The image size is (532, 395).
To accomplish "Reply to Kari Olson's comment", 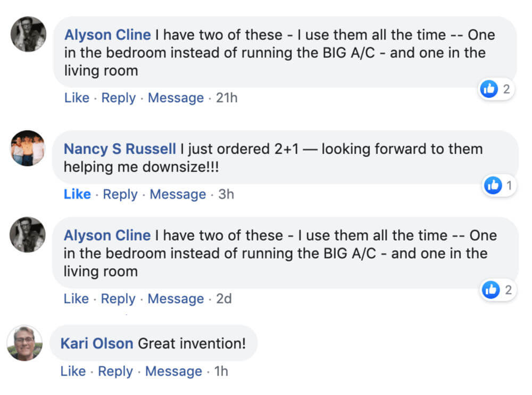I will [115, 371].
